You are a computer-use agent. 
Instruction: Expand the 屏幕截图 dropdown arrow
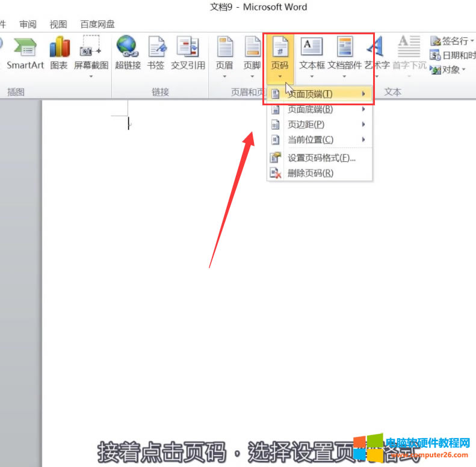(91, 76)
